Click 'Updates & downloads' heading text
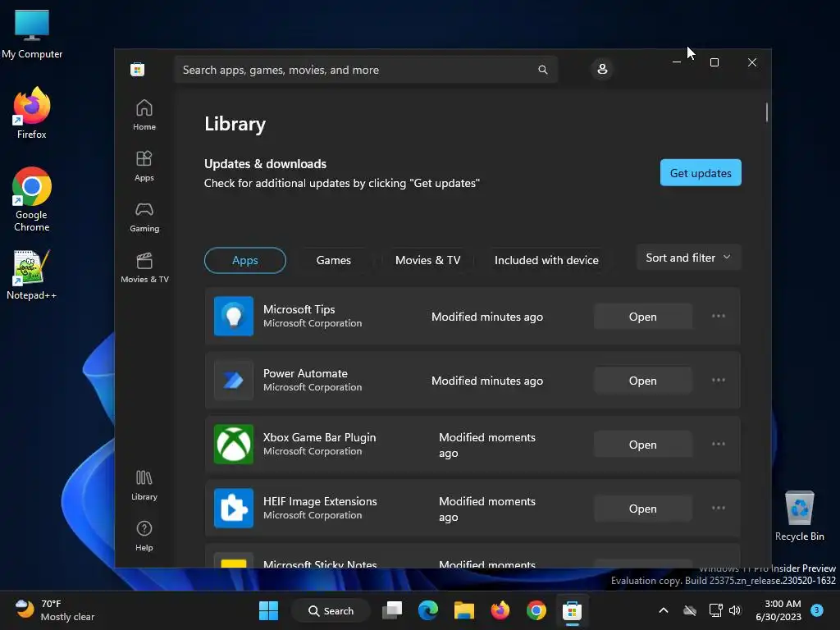This screenshot has width=840, height=630. click(x=265, y=164)
